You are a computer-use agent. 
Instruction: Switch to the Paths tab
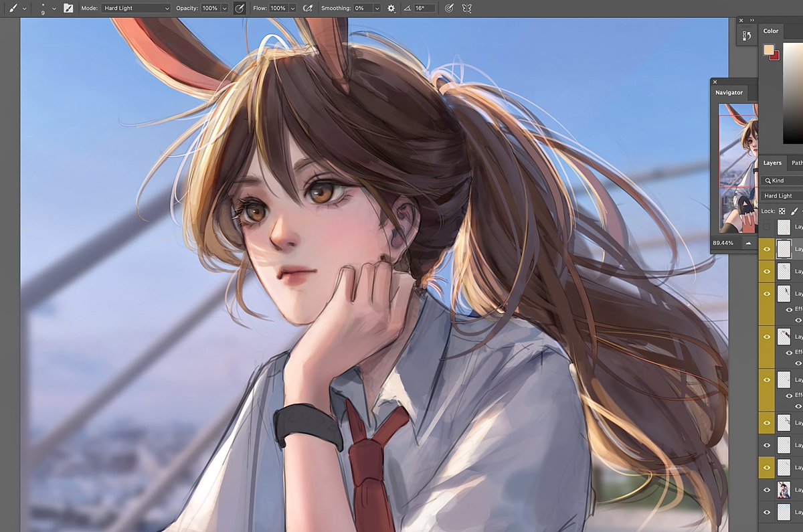pyautogui.click(x=796, y=163)
